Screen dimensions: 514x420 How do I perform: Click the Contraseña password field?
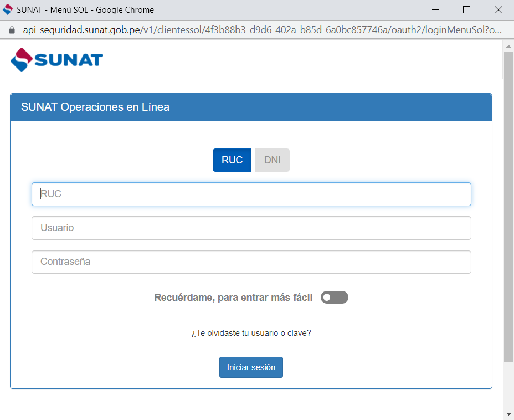click(x=251, y=262)
